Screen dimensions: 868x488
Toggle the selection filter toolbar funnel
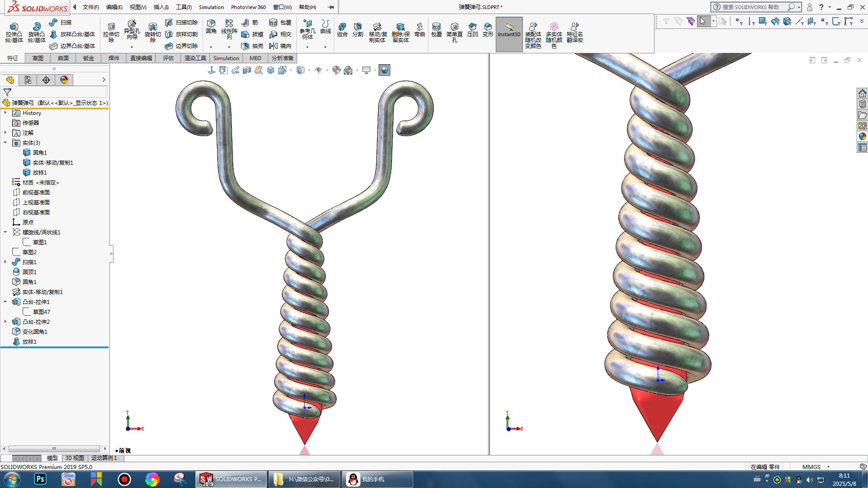point(666,21)
